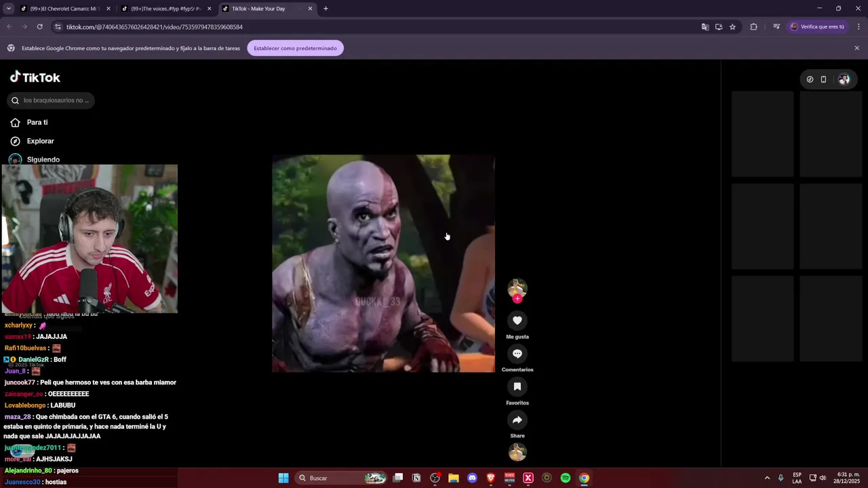This screenshot has width=868, height=488.
Task: Switch to The voices #fyp tab
Action: coord(166,9)
